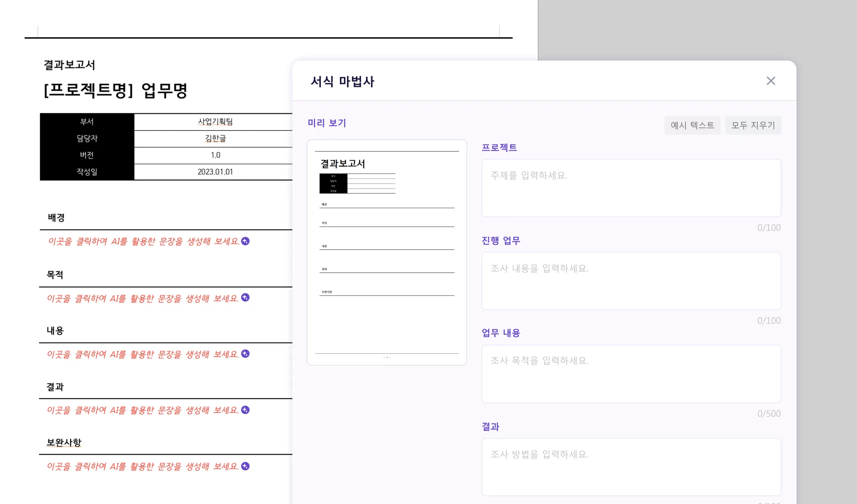Click the 2023.01.01 date cell
857x504 pixels.
tap(215, 172)
